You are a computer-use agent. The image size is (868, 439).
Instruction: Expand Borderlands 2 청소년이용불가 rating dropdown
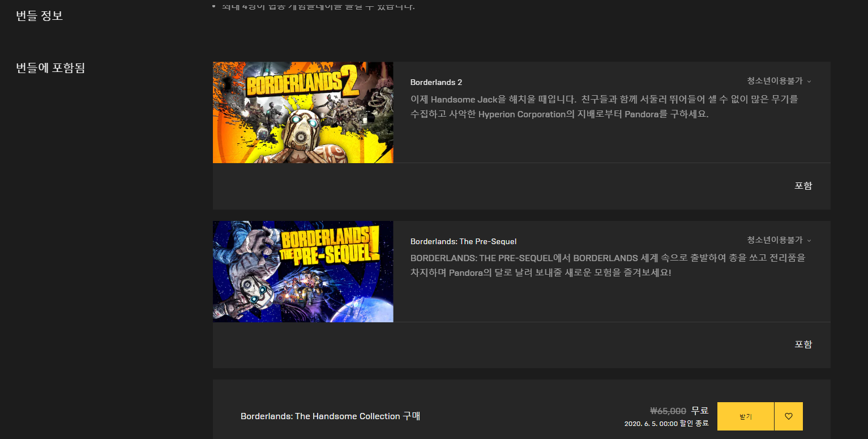click(x=779, y=81)
